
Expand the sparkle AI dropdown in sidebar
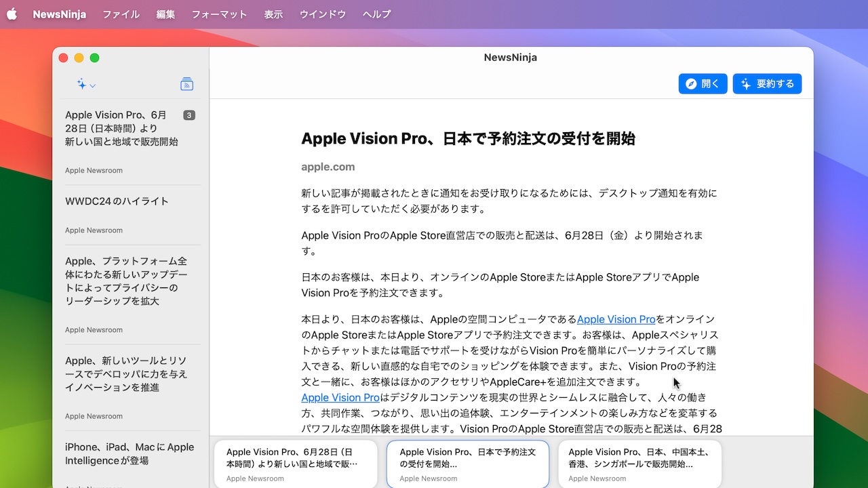click(x=86, y=85)
